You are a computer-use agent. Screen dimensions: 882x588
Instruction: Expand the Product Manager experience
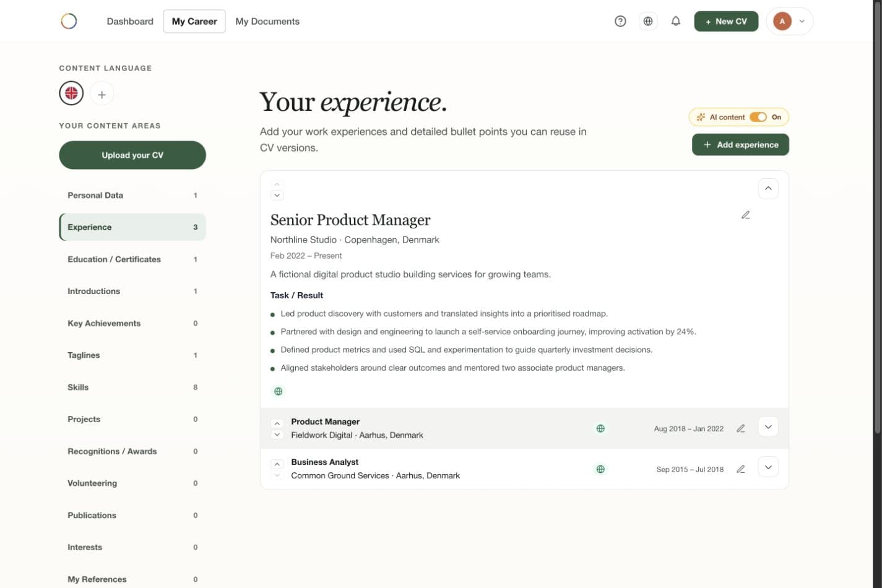click(x=768, y=427)
